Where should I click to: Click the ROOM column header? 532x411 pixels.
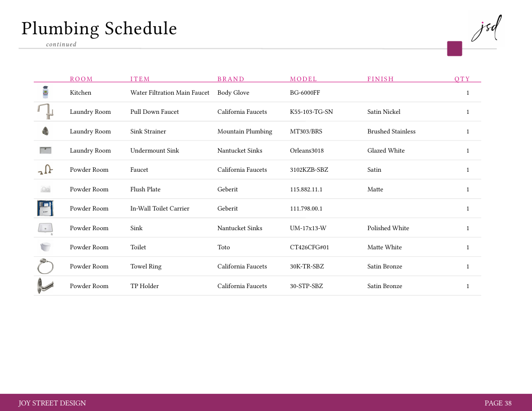(x=81, y=79)
